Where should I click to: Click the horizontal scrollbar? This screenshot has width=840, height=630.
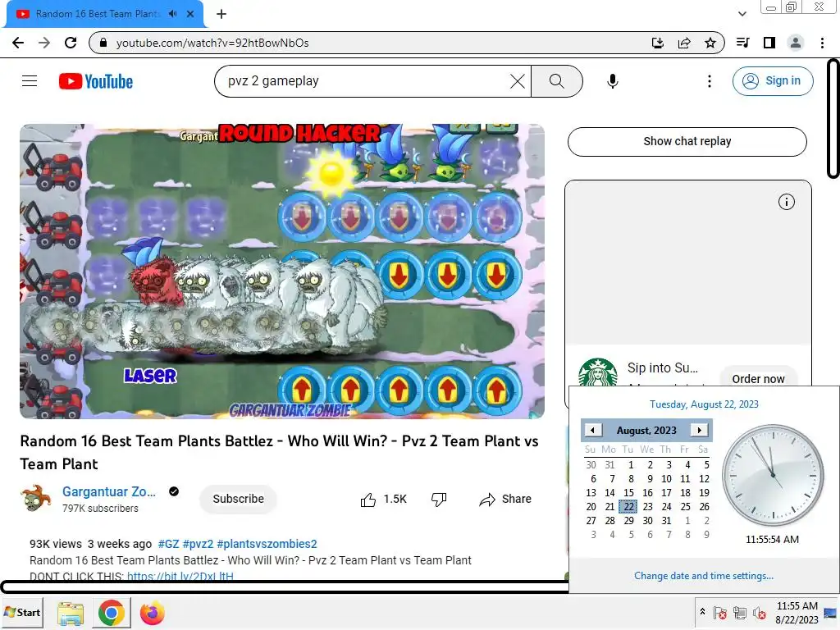coord(284,587)
